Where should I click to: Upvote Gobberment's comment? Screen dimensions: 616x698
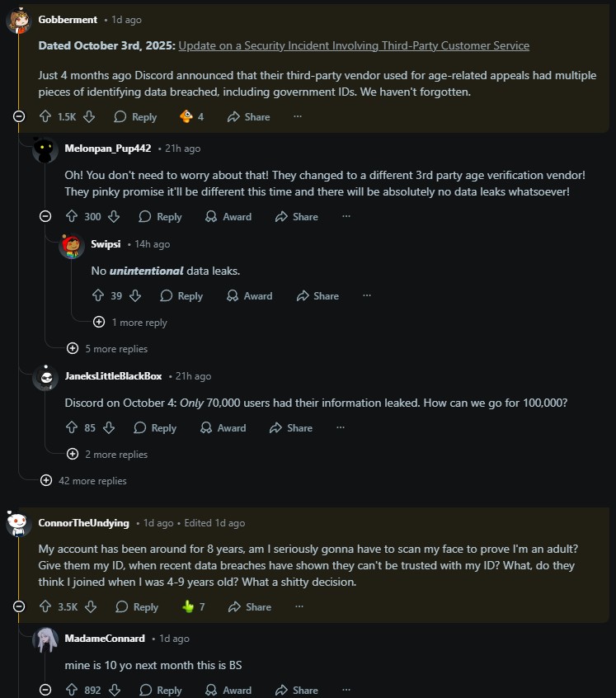coord(45,117)
